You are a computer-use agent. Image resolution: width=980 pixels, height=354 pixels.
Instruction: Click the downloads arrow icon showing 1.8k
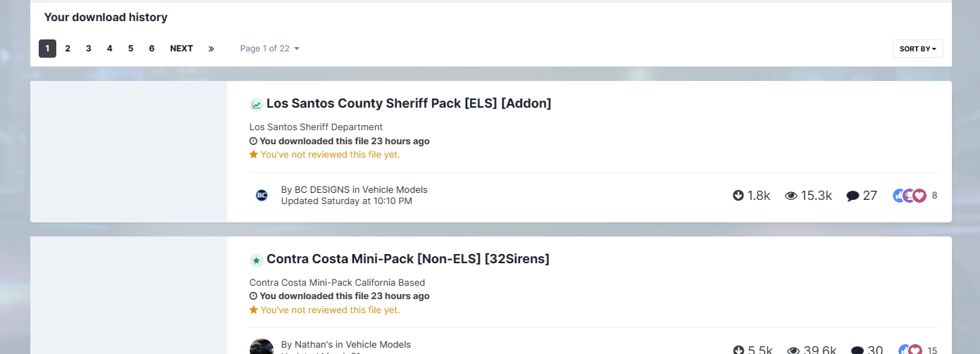(x=738, y=196)
